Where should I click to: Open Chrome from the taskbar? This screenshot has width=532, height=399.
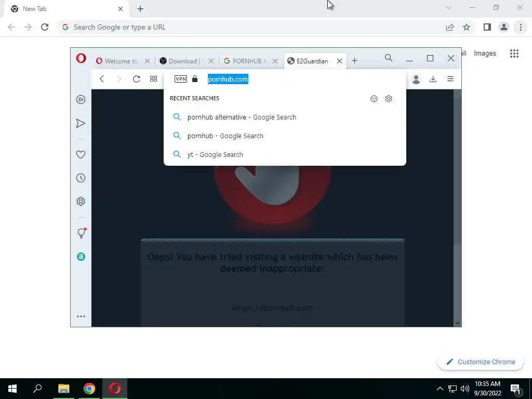[89, 389]
